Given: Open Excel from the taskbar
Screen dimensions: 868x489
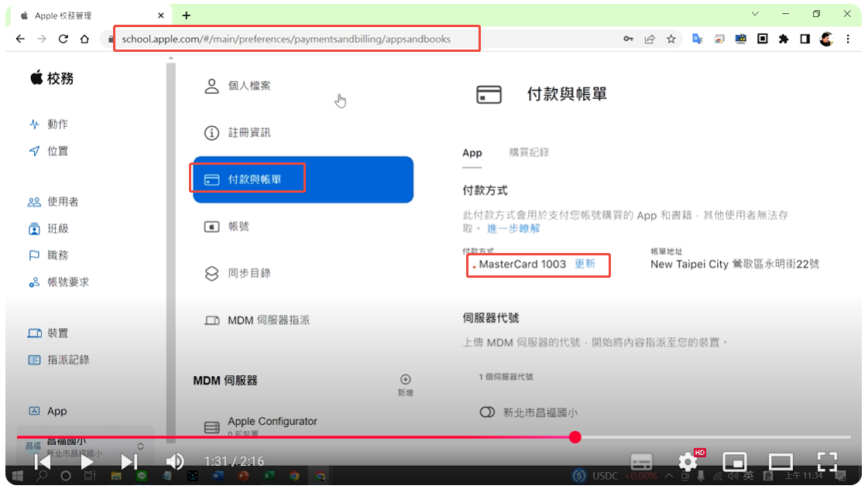Looking at the screenshot, I should pyautogui.click(x=269, y=476).
